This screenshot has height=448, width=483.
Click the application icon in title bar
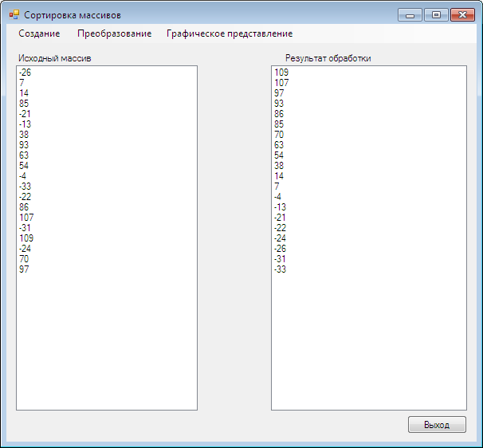(14, 14)
